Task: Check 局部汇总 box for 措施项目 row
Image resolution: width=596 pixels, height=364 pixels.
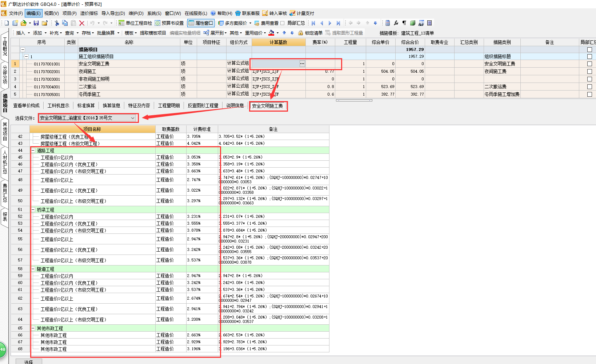Action: [589, 49]
